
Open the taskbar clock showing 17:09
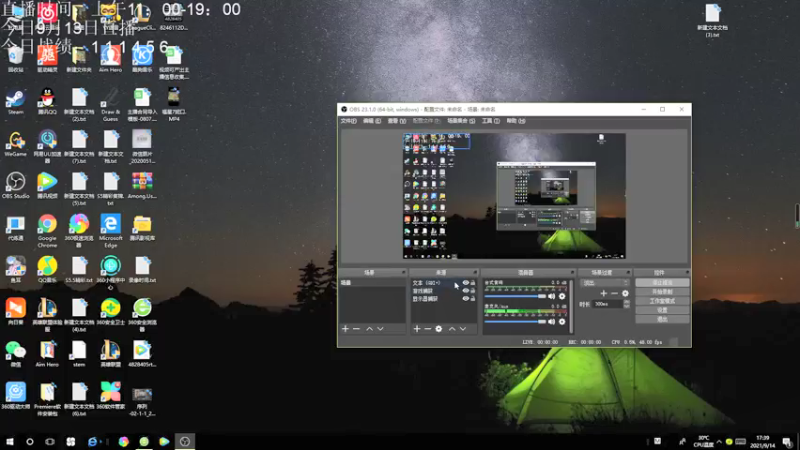(763, 442)
